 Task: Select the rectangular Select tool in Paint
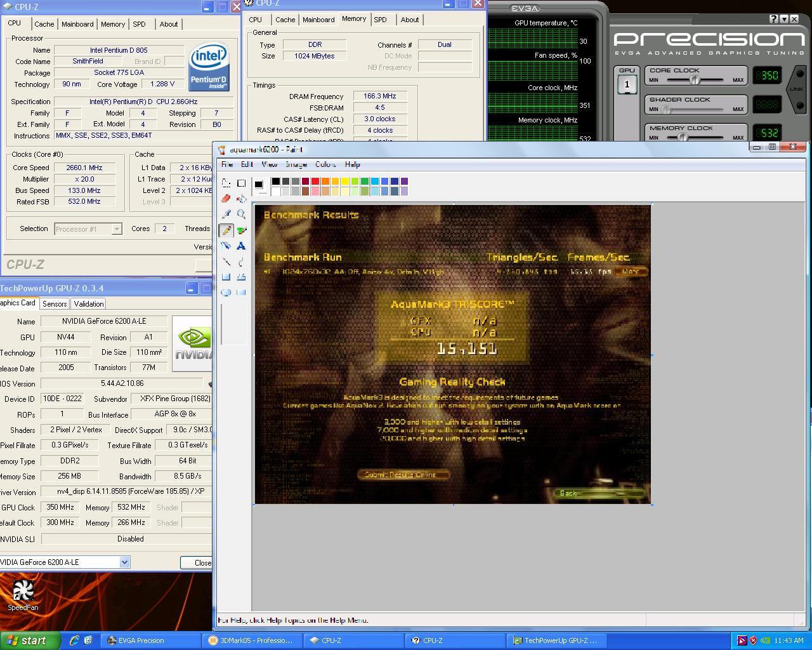click(x=241, y=183)
